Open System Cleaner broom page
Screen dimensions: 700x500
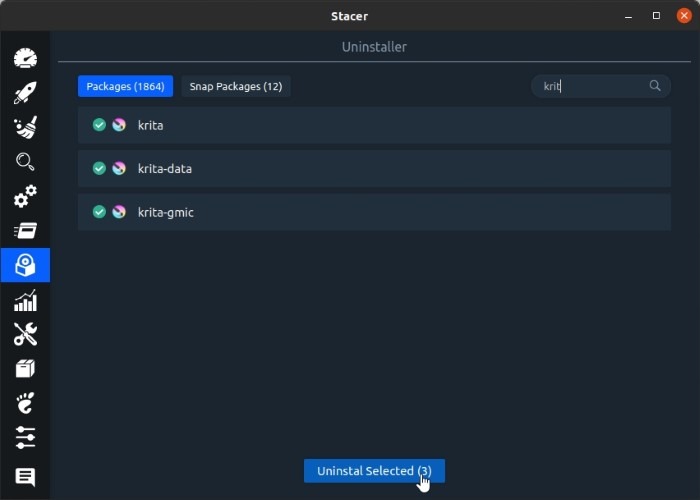(x=25, y=127)
